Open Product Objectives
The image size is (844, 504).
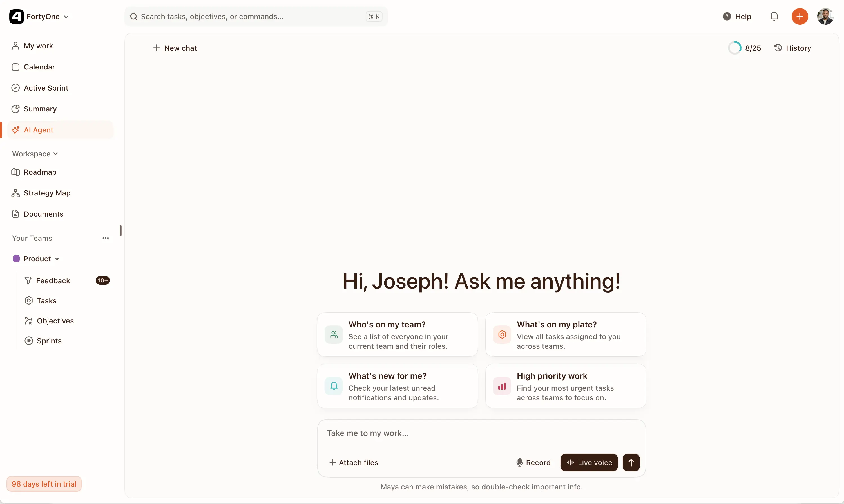click(67, 321)
